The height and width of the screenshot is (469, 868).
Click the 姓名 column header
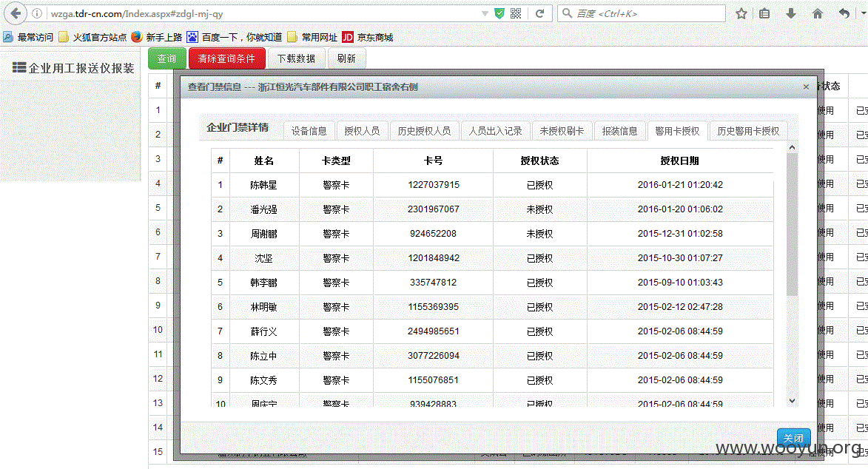click(264, 161)
